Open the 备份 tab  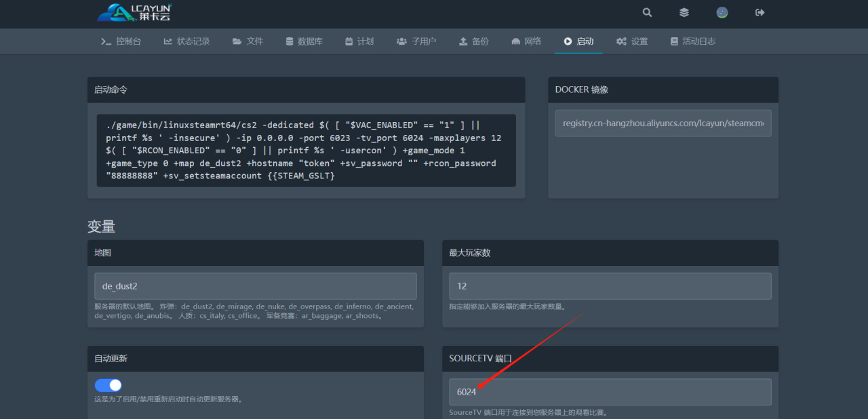click(473, 41)
